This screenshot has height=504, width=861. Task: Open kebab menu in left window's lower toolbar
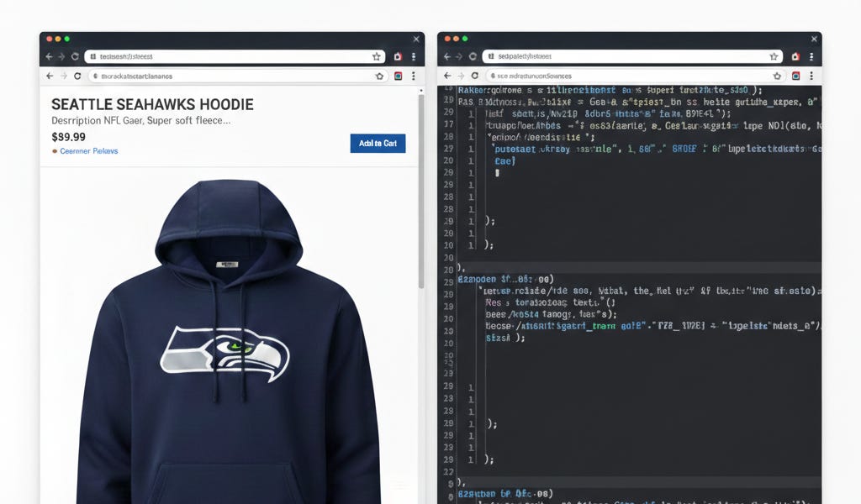tap(414, 76)
